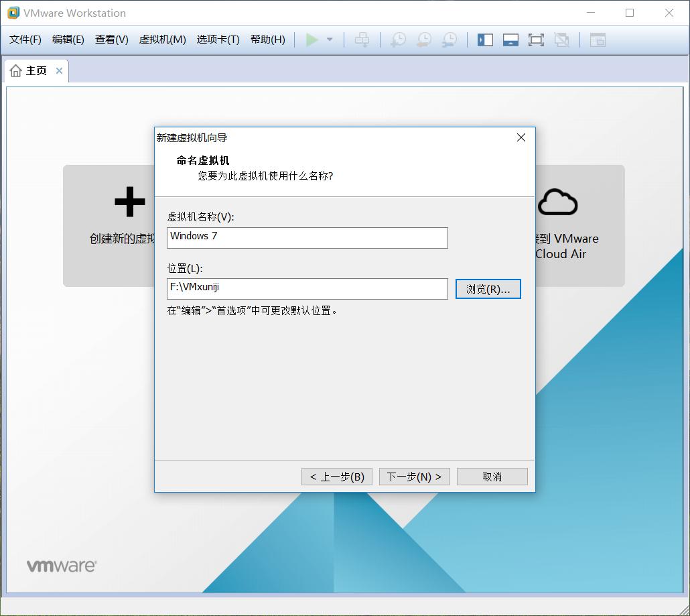Screen dimensions: 690x616
Task: Open the 虚拟机(M) menu
Action: click(x=162, y=40)
